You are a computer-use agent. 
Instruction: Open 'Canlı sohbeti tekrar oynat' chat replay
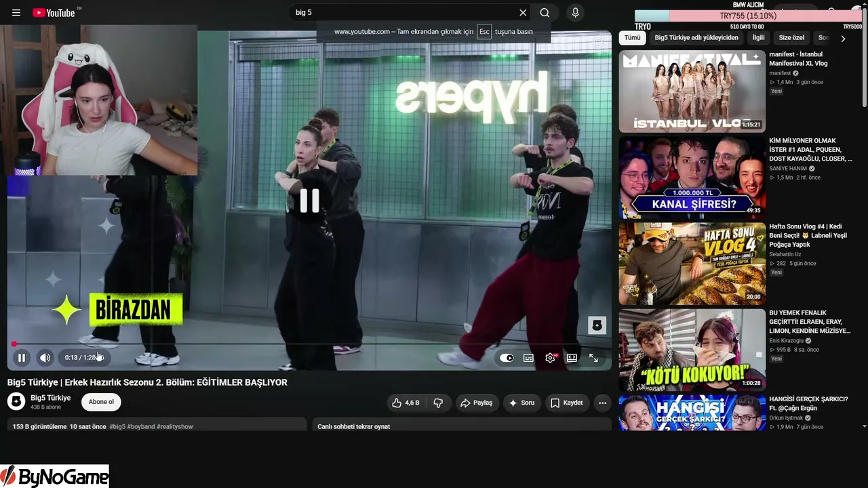coord(462,424)
